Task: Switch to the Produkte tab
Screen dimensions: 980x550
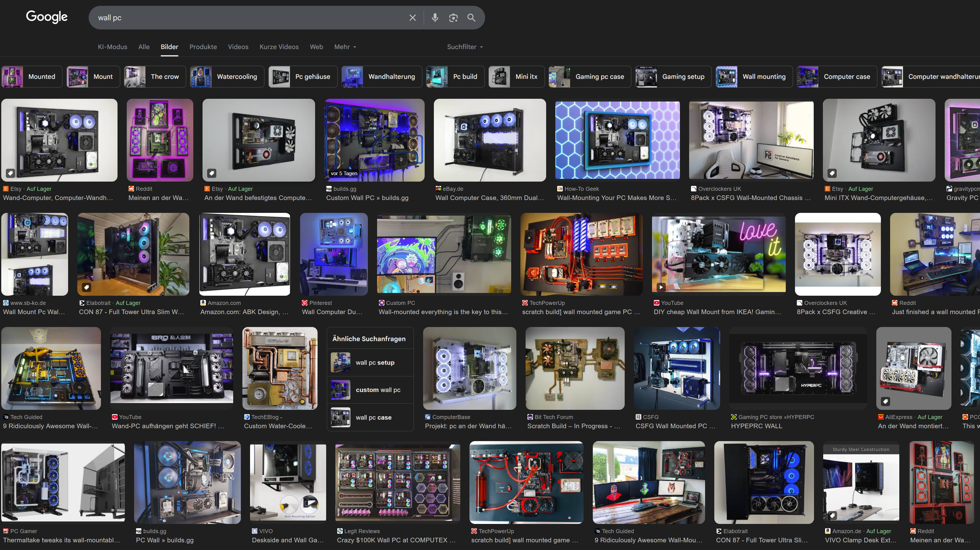Action: (203, 47)
